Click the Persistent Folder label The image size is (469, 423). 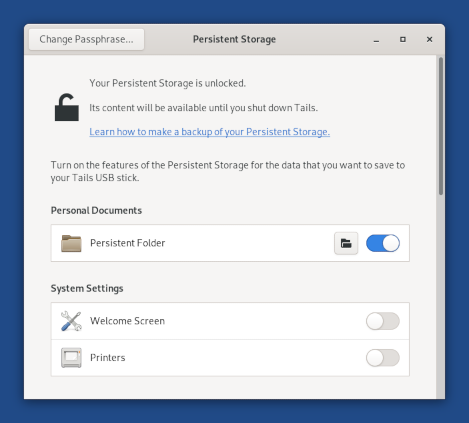click(x=127, y=243)
